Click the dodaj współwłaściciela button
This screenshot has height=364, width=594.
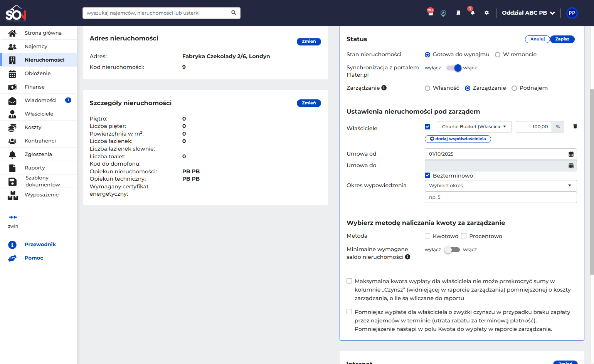458,139
